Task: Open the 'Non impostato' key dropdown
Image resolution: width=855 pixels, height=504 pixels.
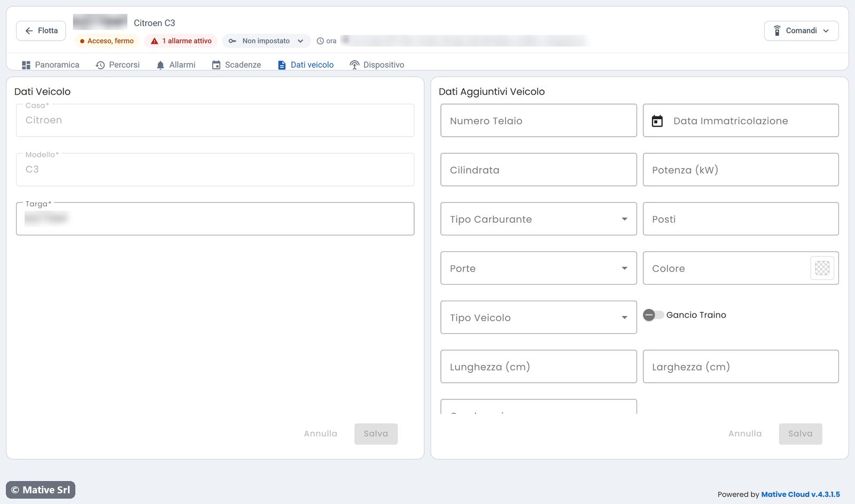Action: point(266,41)
